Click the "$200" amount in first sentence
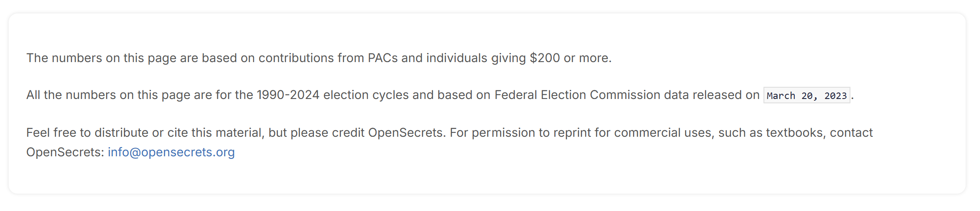 coord(544,58)
